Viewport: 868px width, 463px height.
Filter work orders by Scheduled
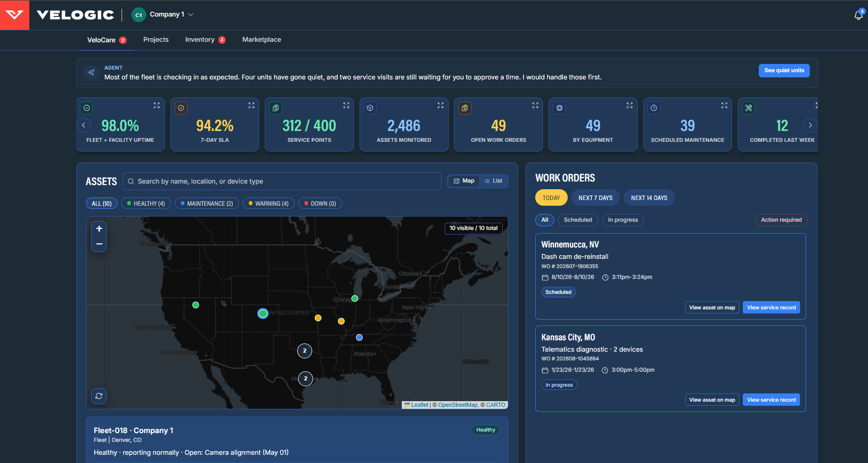click(578, 220)
